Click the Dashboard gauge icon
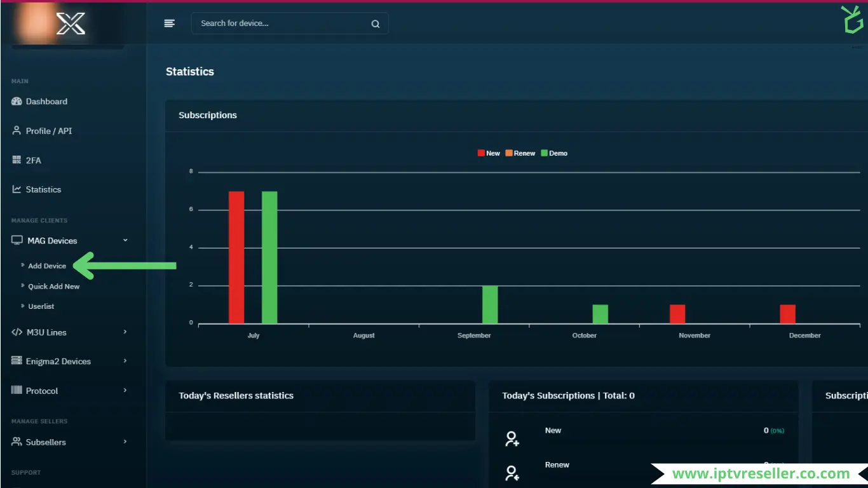The image size is (868, 488). (17, 102)
